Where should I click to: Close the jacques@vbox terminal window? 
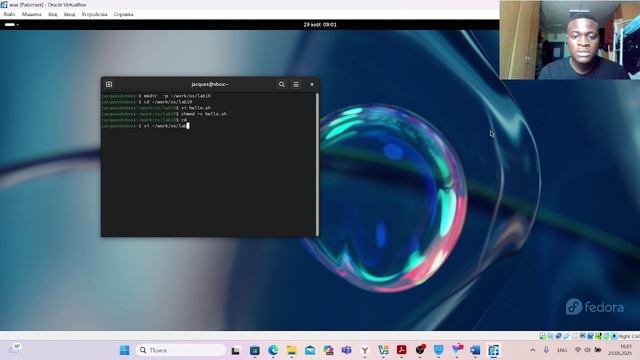click(x=312, y=84)
